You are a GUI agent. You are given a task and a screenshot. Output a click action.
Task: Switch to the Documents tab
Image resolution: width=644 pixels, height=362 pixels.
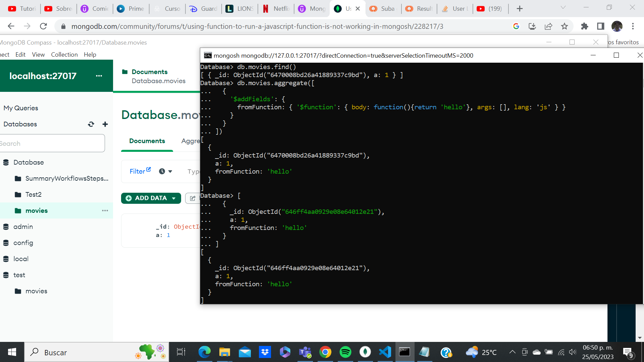pyautogui.click(x=147, y=141)
